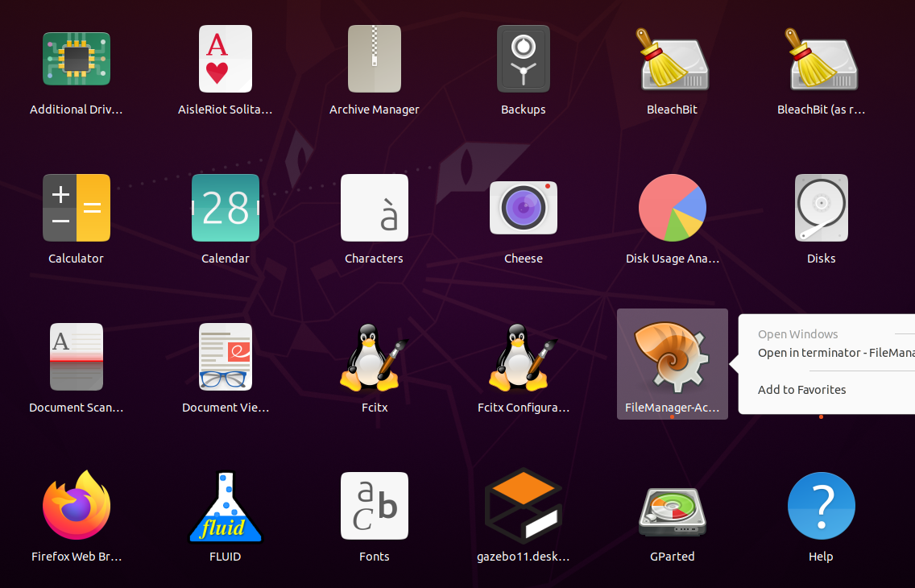915x588 pixels.
Task: Launch Firefox Web Browser
Action: tap(77, 505)
